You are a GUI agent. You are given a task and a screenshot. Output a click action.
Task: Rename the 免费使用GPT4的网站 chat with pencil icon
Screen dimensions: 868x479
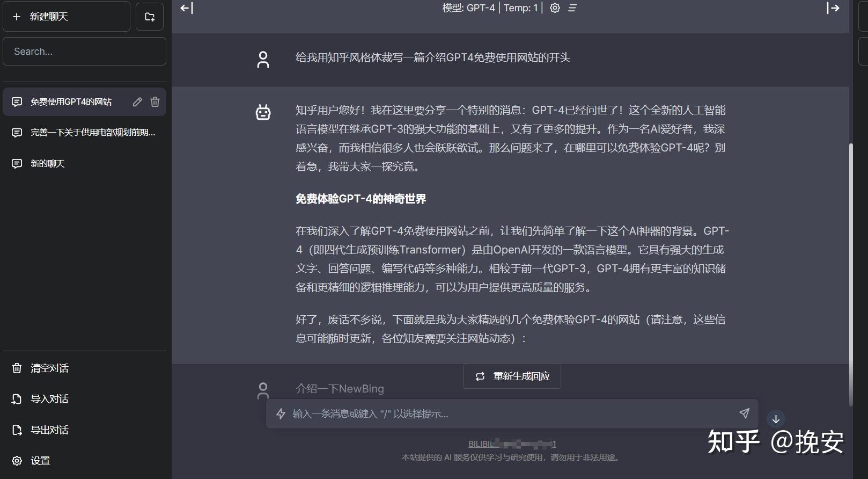click(137, 102)
